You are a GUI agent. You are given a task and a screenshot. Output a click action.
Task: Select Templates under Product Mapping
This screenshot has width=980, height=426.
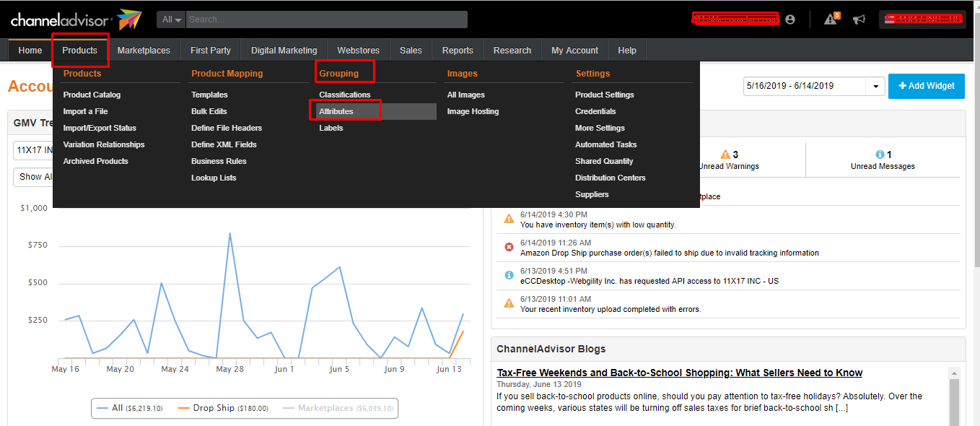coord(209,95)
